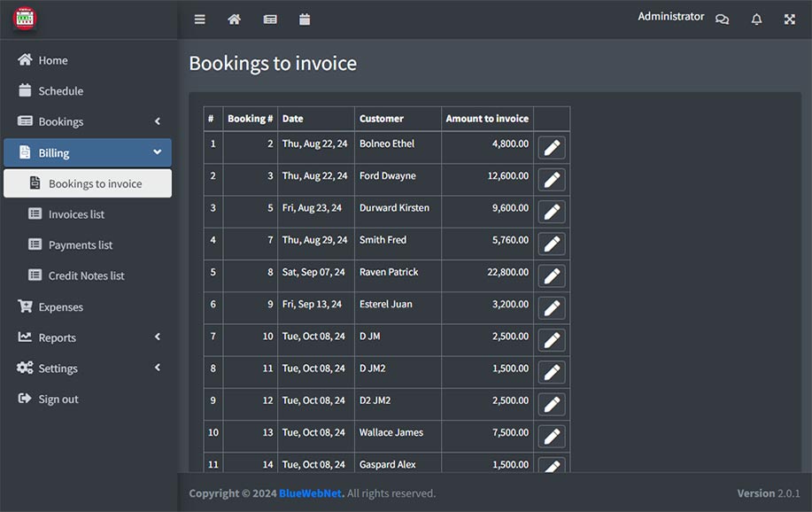812x512 pixels.
Task: Open the bookings list icon in top bar
Action: tap(270, 19)
